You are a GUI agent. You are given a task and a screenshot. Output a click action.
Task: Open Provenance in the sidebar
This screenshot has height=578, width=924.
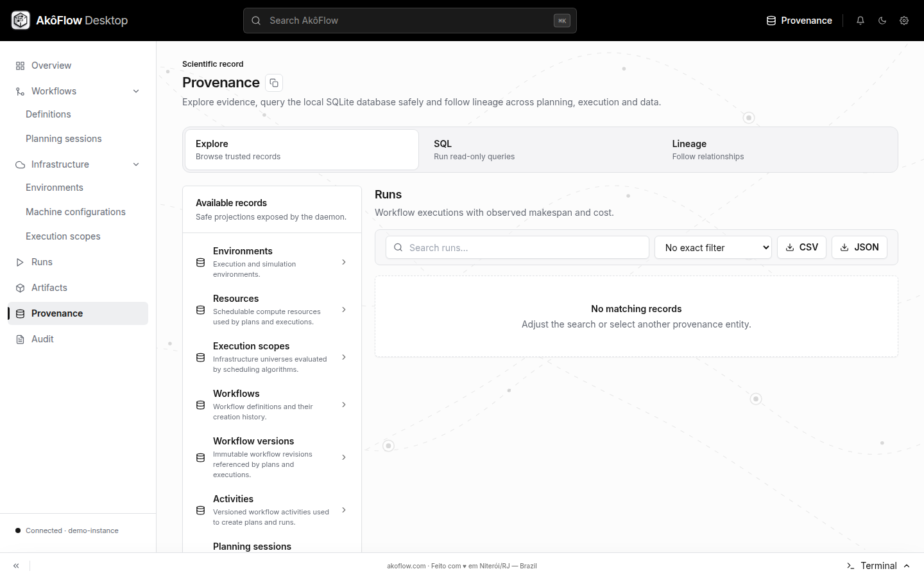point(78,313)
